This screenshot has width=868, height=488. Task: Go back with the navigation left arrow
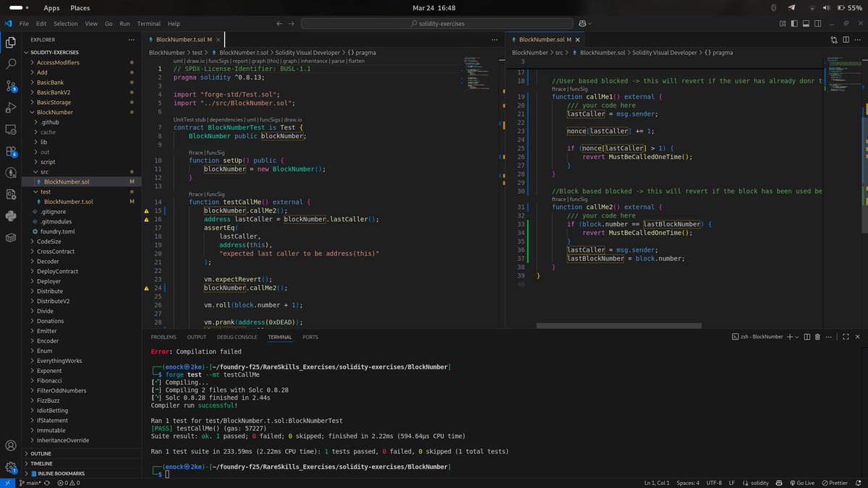[x=280, y=23]
